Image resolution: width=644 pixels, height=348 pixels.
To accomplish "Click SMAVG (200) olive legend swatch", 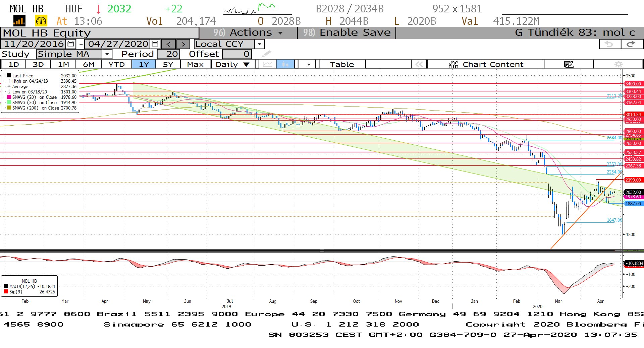I will pos(9,108).
